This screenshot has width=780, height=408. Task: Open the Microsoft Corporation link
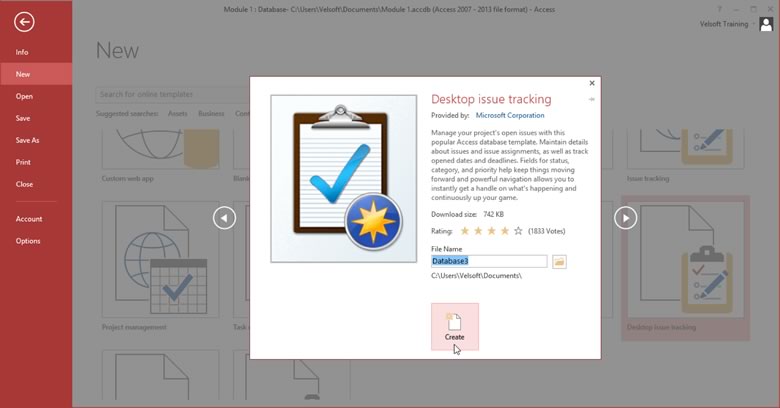click(x=510, y=116)
